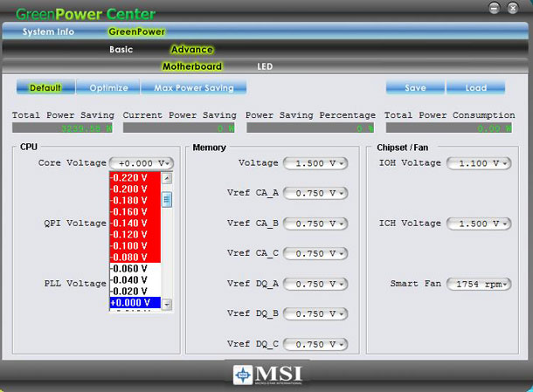Load saved settings profile
The width and height of the screenshot is (533, 392).
click(x=475, y=87)
